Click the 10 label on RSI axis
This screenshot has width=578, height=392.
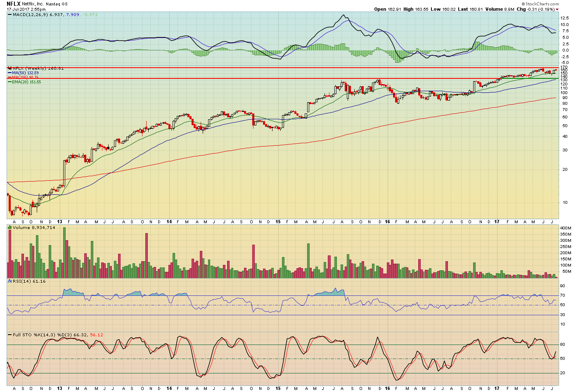pyautogui.click(x=562, y=324)
